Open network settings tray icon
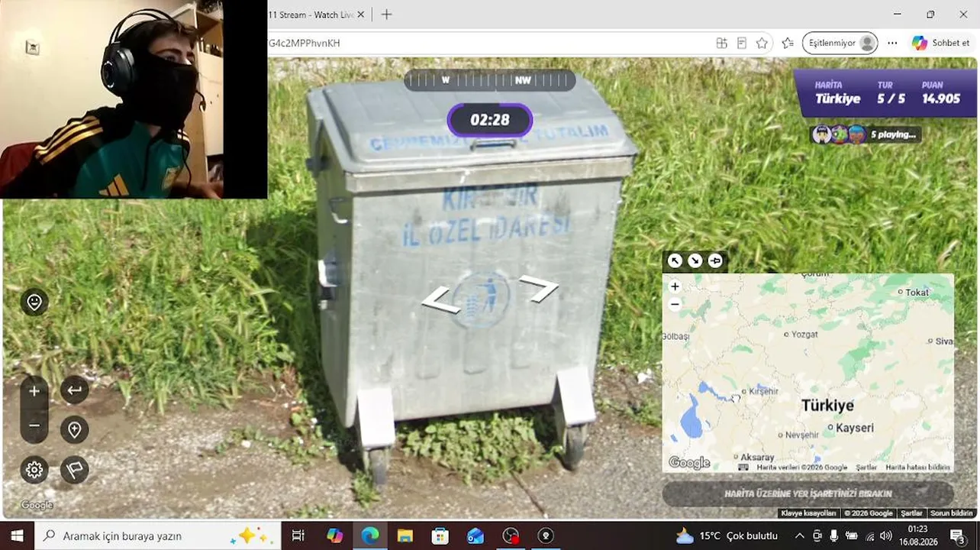Viewport: 980px width, 550px height. [x=869, y=536]
